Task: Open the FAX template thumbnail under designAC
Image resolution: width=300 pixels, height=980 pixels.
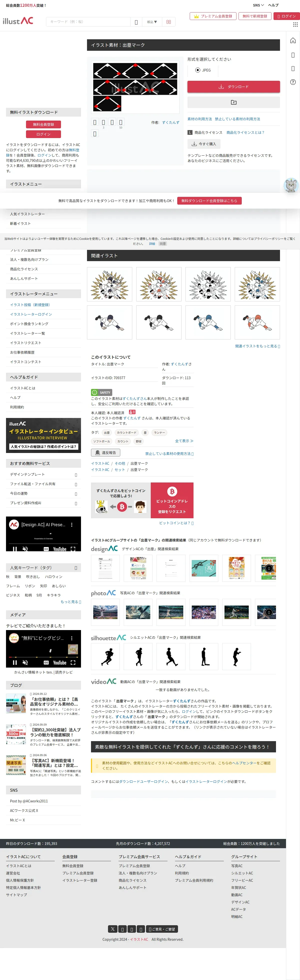Action: [105, 568]
